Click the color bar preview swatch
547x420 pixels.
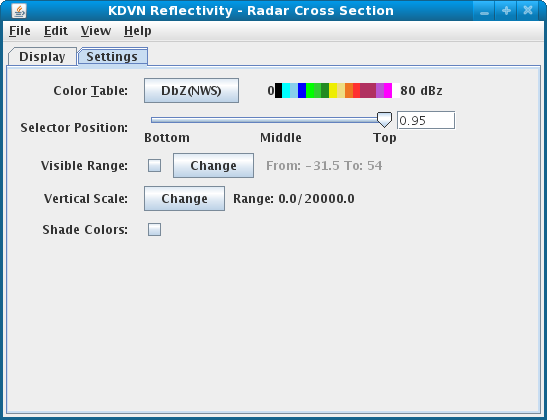tap(337, 91)
